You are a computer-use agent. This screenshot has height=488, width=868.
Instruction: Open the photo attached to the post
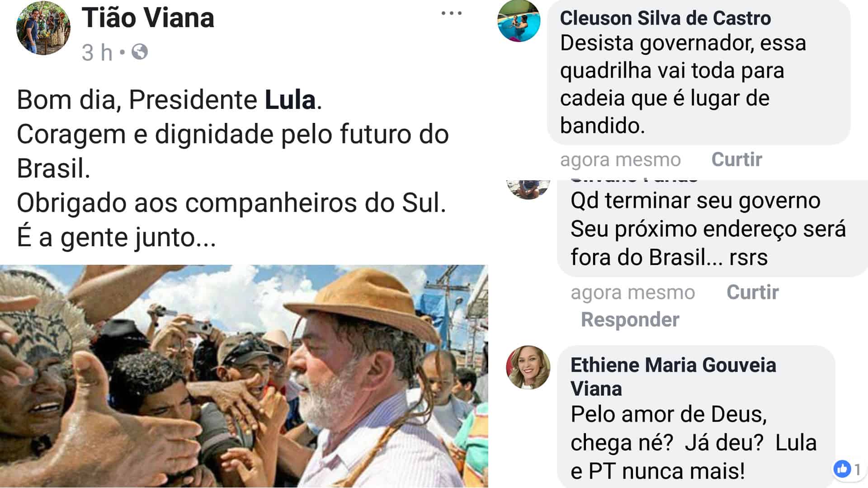tap(244, 376)
